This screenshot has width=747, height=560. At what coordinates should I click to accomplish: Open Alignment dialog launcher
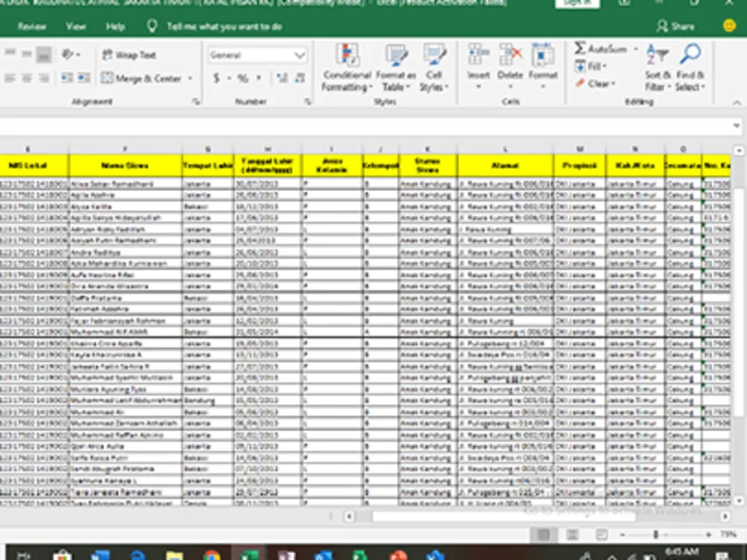(x=196, y=102)
